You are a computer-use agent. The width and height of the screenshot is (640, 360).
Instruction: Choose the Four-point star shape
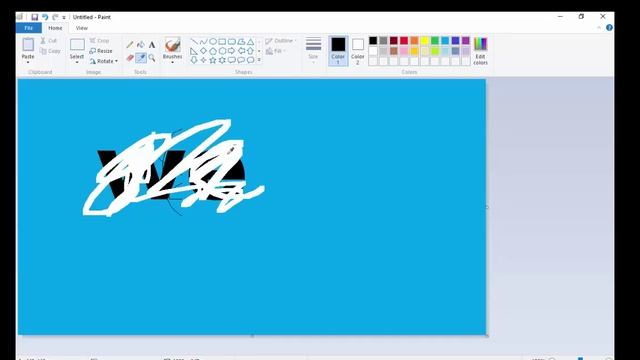(204, 60)
